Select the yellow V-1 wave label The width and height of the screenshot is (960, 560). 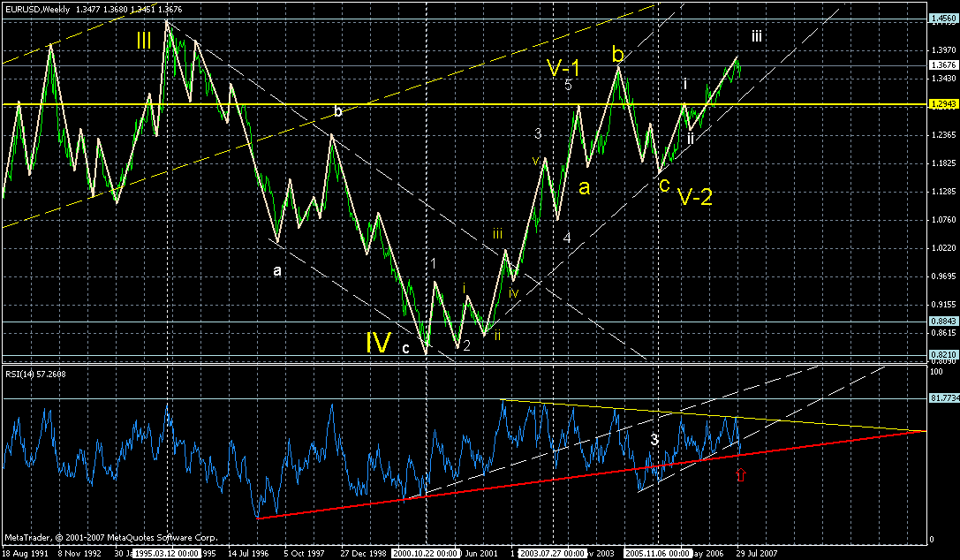563,67
